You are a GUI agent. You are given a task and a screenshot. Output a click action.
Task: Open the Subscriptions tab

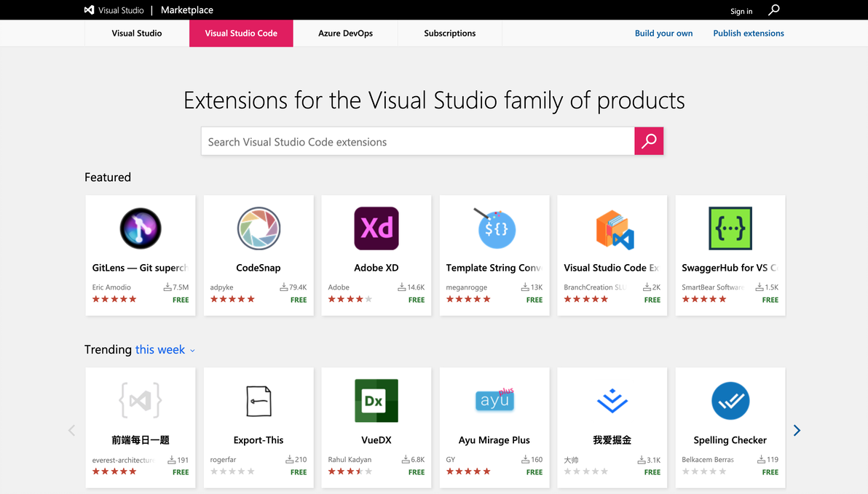(x=449, y=33)
